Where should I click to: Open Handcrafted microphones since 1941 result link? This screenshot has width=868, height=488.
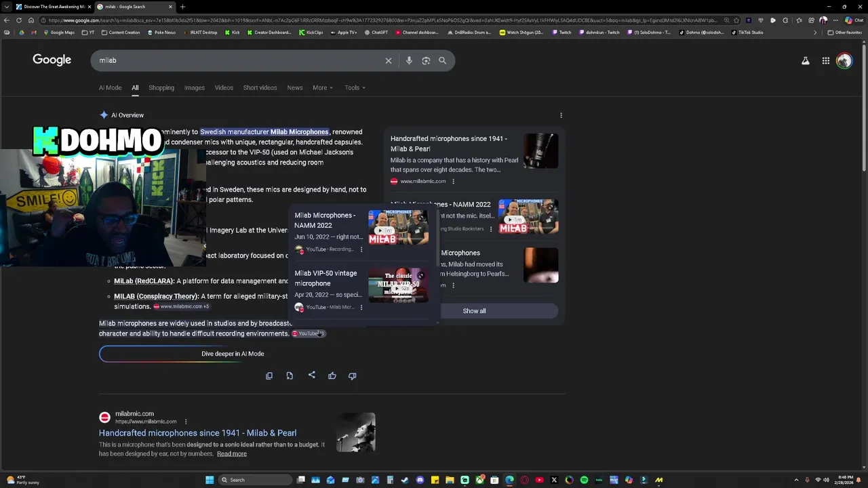coord(197,433)
